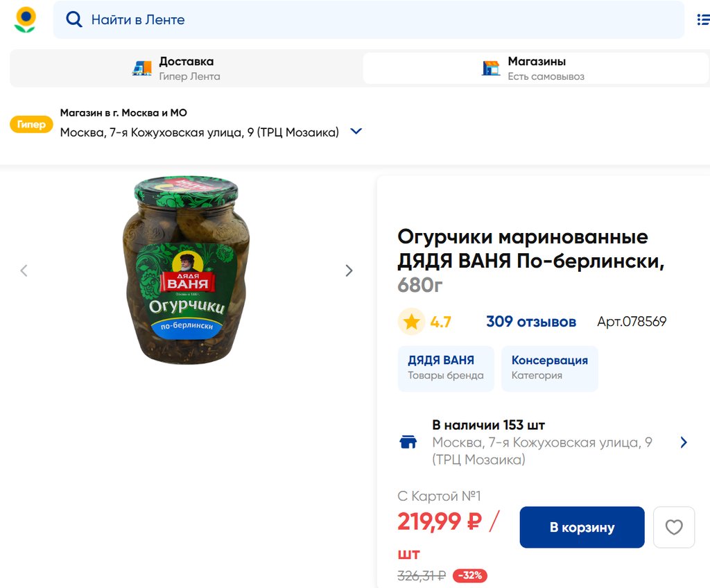Open the catalog list icon
Screen dimensions: 710x588
point(703,19)
